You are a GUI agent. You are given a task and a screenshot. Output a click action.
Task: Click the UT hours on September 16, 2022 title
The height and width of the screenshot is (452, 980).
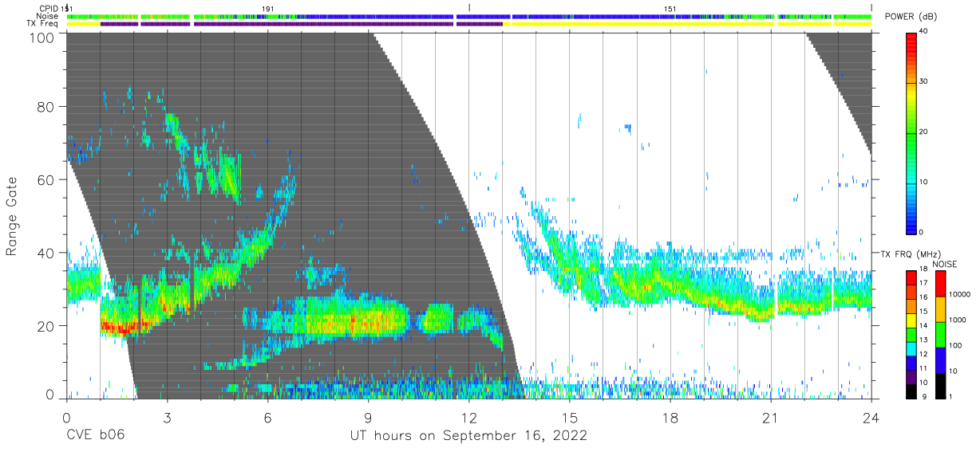[x=468, y=436]
